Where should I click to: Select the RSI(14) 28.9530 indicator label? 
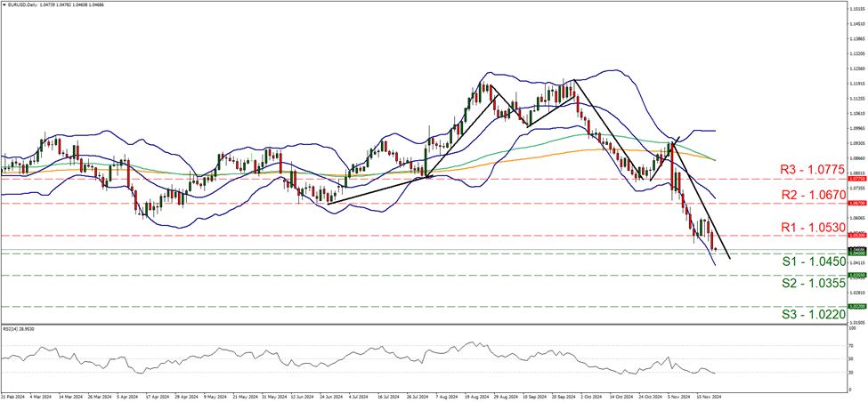click(x=17, y=327)
